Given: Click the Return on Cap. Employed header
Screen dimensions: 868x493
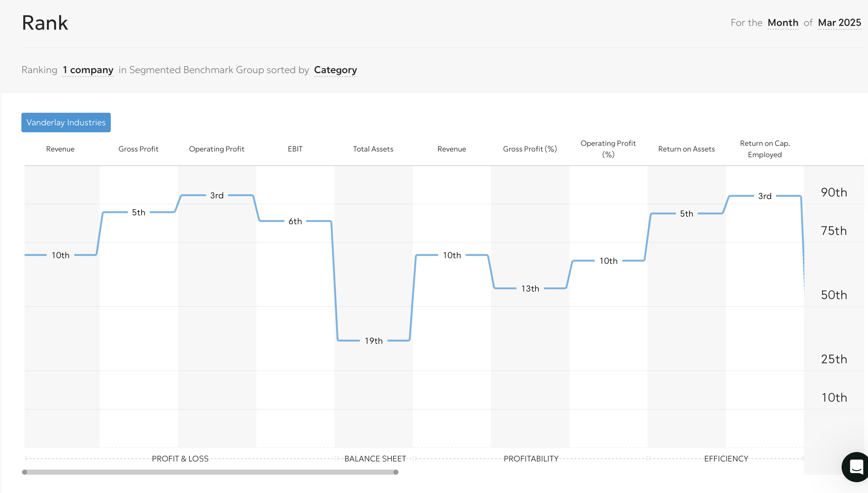Looking at the screenshot, I should tap(765, 149).
